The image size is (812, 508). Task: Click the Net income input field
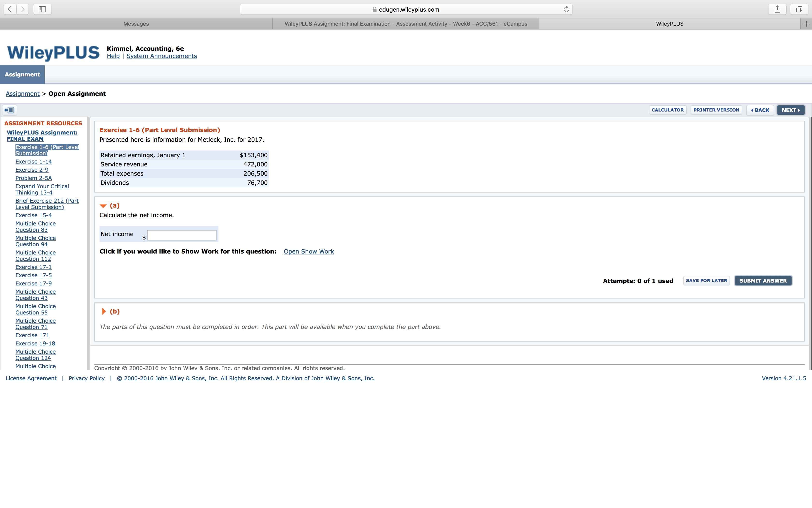[x=182, y=235]
